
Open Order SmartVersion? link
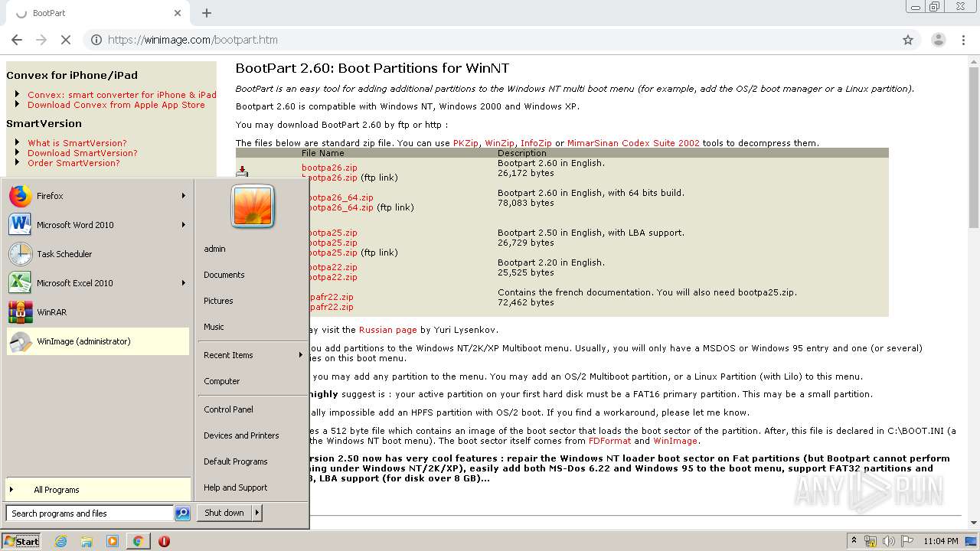pyautogui.click(x=73, y=163)
